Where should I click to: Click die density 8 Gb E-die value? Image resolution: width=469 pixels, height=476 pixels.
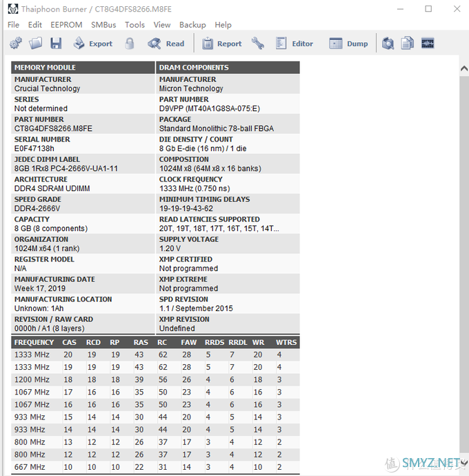[203, 149]
